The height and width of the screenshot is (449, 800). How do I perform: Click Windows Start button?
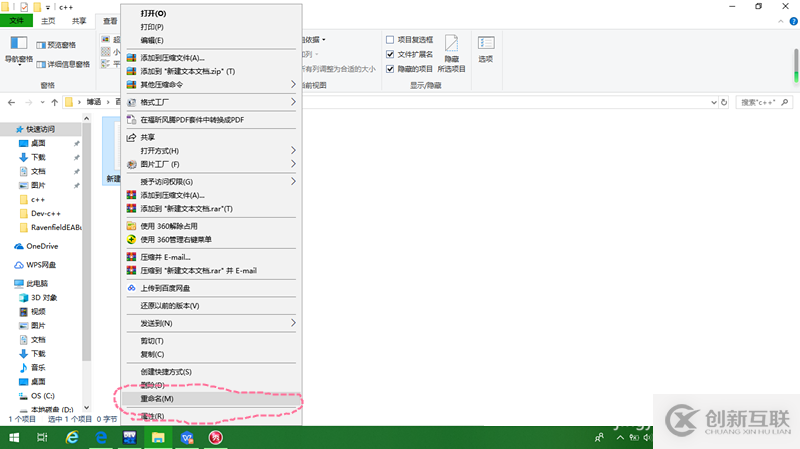[x=14, y=437]
